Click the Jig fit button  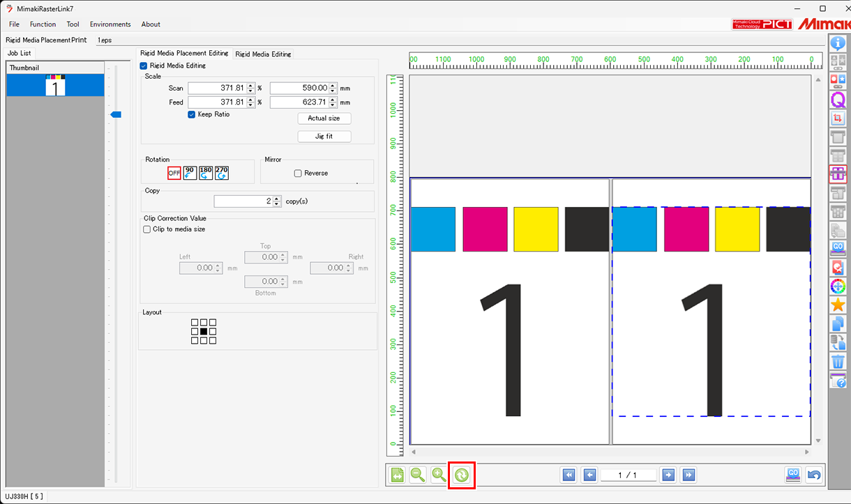(324, 136)
